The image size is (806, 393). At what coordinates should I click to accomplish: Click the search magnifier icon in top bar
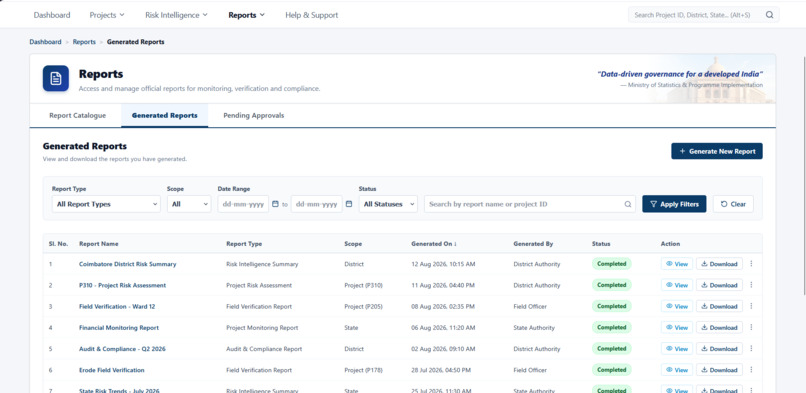pos(769,15)
